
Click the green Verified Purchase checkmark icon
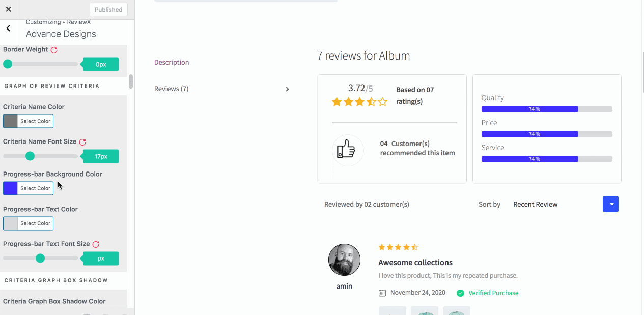coord(460,293)
